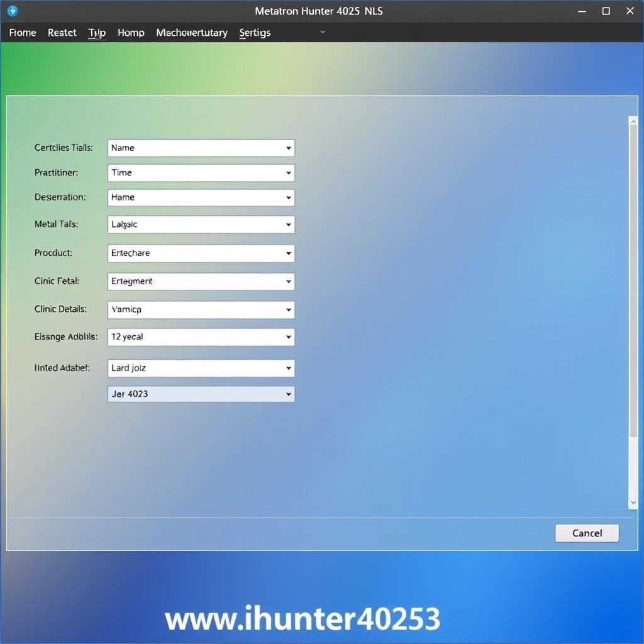This screenshot has width=644, height=644.
Task: Open the Trip menu
Action: [96, 33]
